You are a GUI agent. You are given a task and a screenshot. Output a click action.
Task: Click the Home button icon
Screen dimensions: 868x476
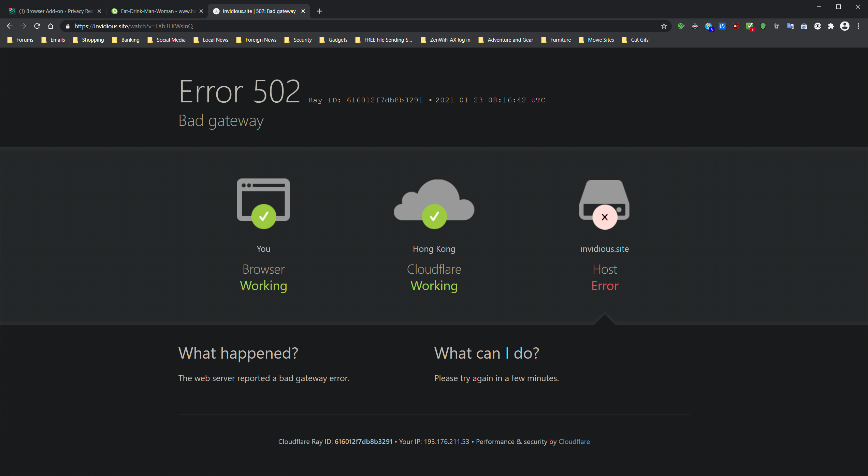click(x=51, y=26)
